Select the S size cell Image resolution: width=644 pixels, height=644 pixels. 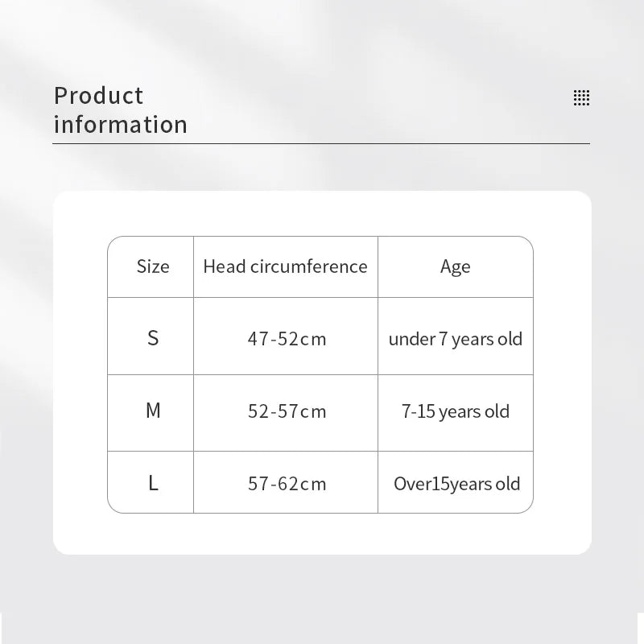pyautogui.click(x=153, y=338)
